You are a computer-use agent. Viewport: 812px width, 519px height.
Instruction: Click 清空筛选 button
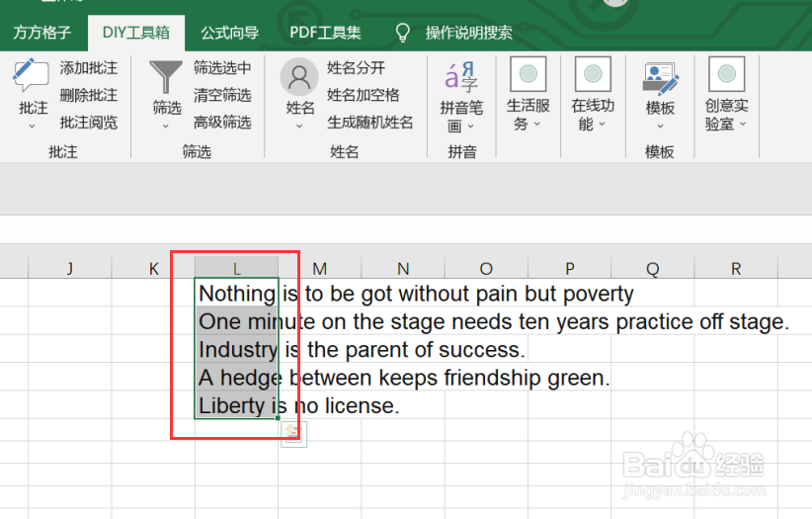pos(222,96)
